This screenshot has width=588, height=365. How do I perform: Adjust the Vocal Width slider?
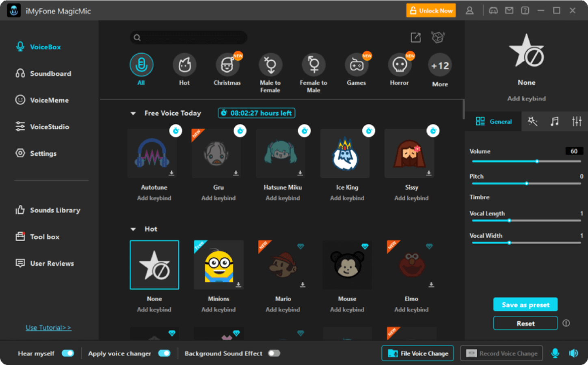[527, 243]
